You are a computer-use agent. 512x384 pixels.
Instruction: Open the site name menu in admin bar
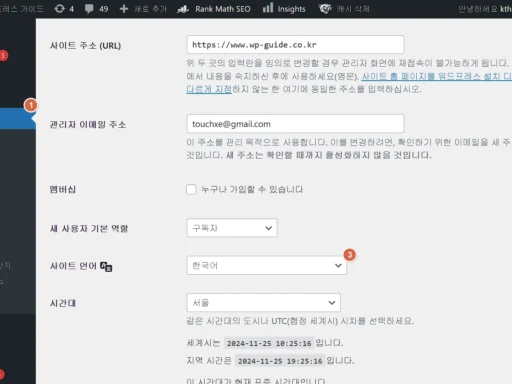point(21,9)
